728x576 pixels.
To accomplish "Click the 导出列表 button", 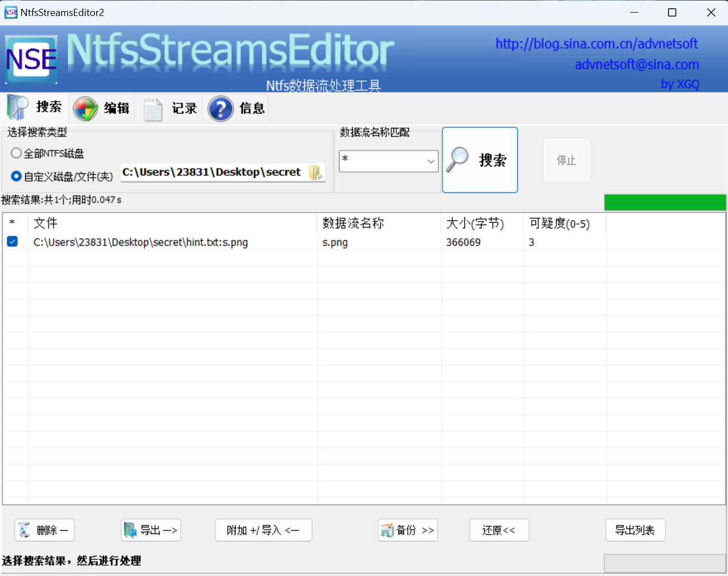I will pyautogui.click(x=636, y=530).
